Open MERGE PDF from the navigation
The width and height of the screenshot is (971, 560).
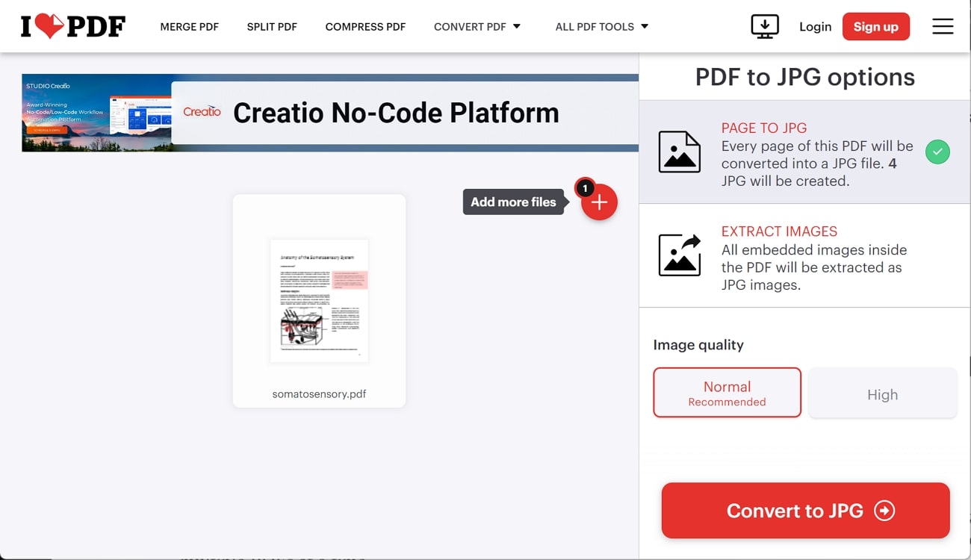(189, 27)
